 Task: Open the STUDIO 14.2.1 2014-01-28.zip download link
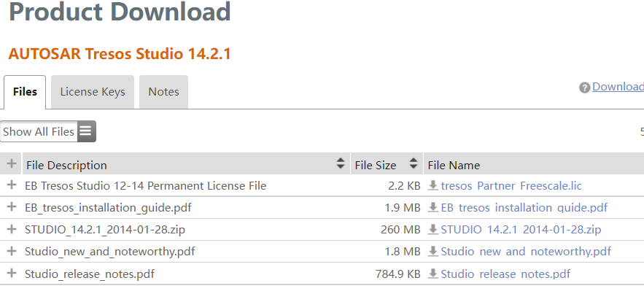[x=521, y=230]
